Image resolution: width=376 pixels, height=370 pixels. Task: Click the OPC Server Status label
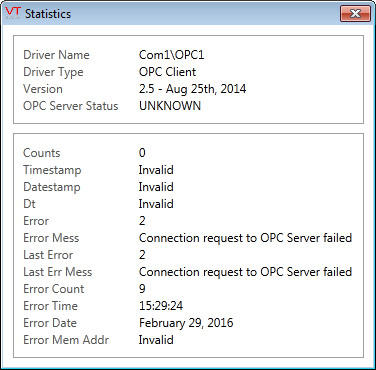71,106
